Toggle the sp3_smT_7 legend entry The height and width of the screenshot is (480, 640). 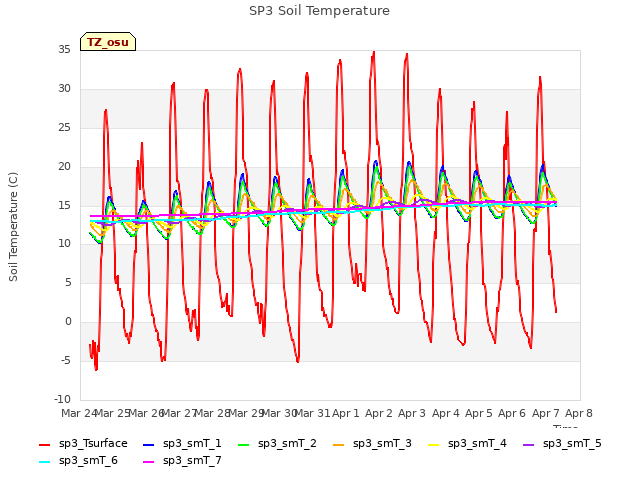tap(182, 461)
